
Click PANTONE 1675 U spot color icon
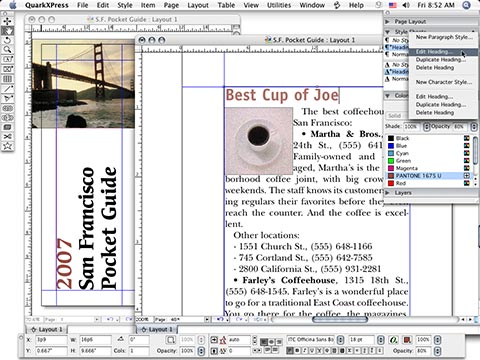467,175
